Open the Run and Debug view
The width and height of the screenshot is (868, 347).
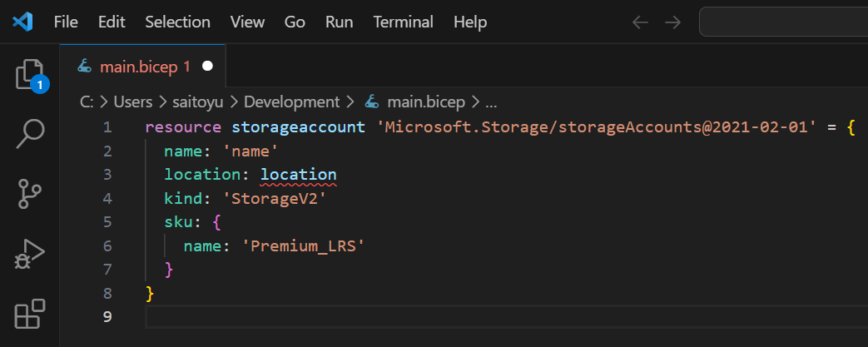30,254
